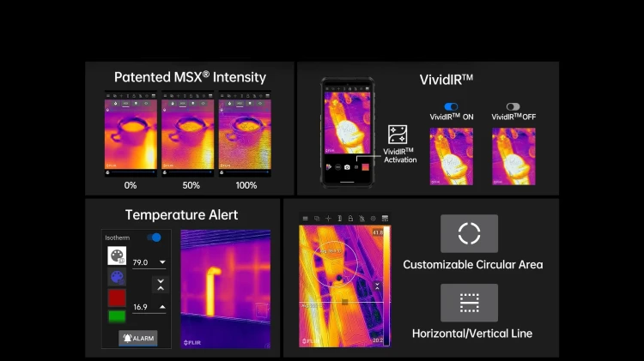Select the 100% MSX intensity thumbnail
This screenshot has width=644, height=361.
coord(245,134)
